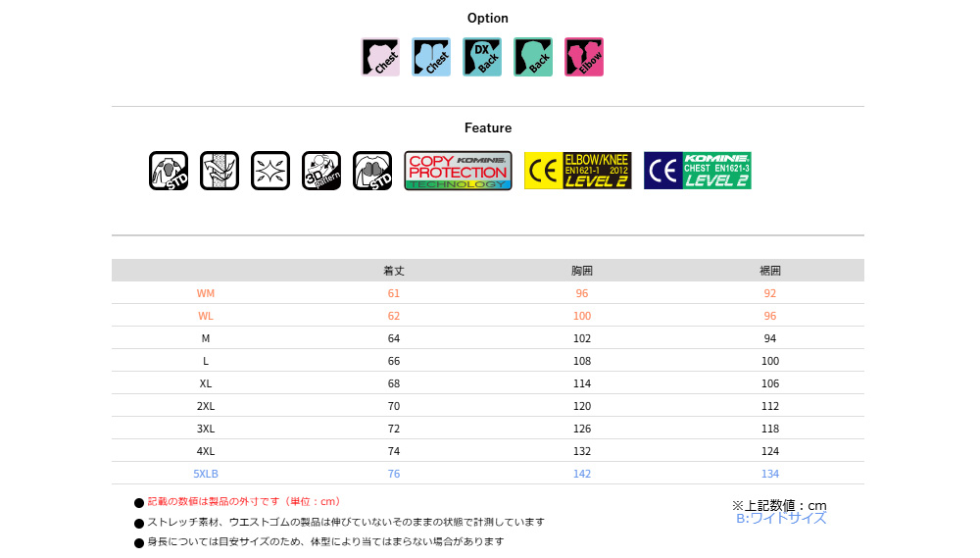The image size is (980, 558).
Task: Click the WM size row label
Action: point(206,293)
